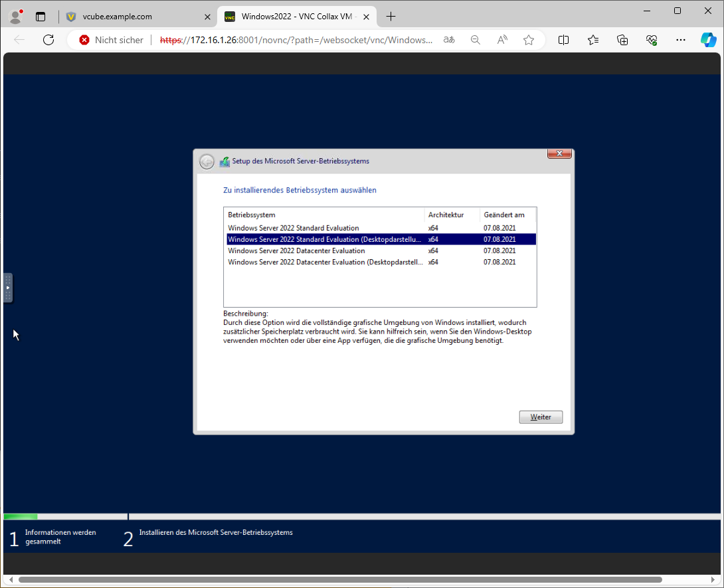Click the 'Geändert am' column header

coord(508,215)
